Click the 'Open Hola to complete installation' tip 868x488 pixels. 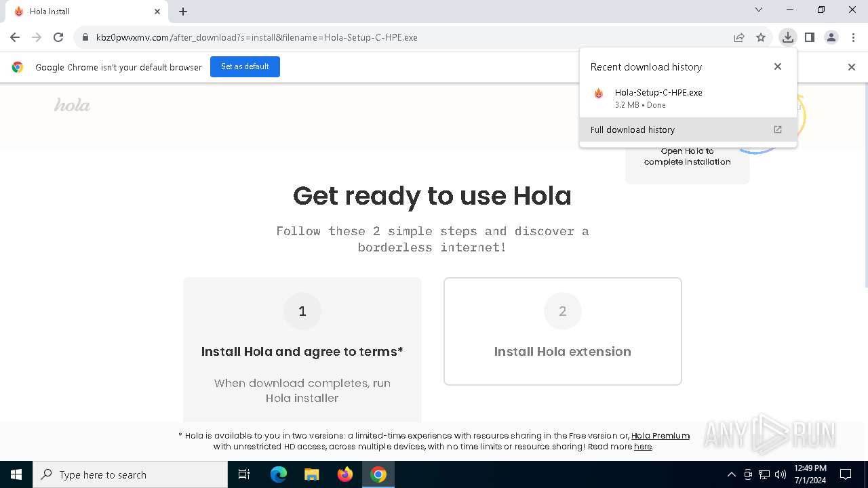tap(688, 157)
